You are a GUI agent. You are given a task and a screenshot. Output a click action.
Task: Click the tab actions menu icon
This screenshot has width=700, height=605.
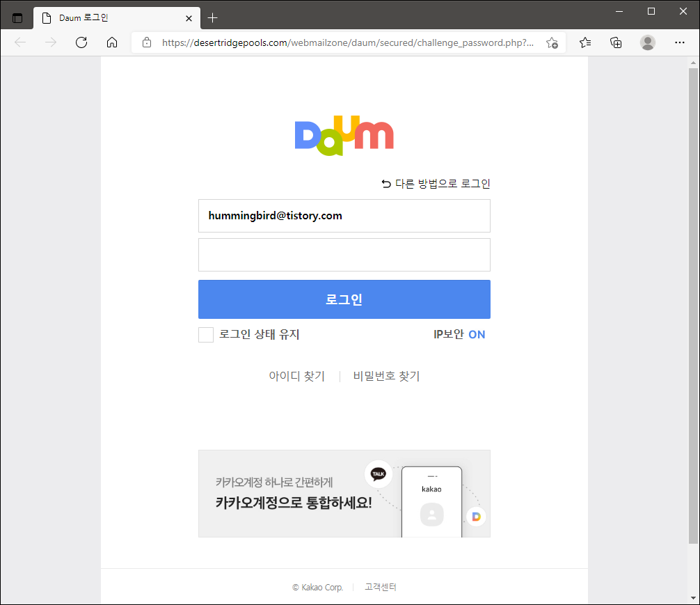(17, 18)
